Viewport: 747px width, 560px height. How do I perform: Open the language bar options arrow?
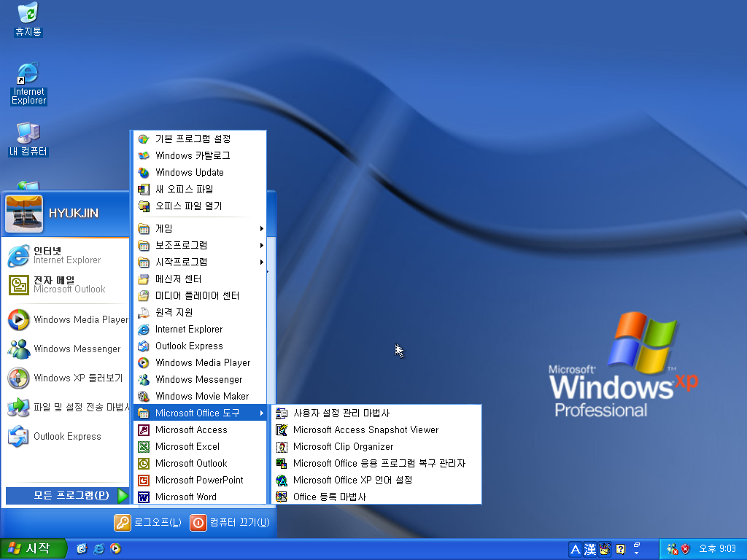[x=636, y=553]
